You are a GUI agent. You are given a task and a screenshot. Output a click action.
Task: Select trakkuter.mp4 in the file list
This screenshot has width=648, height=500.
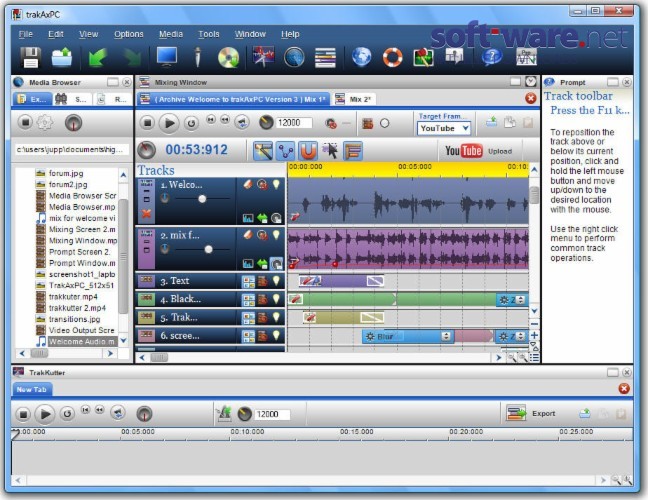(x=73, y=297)
